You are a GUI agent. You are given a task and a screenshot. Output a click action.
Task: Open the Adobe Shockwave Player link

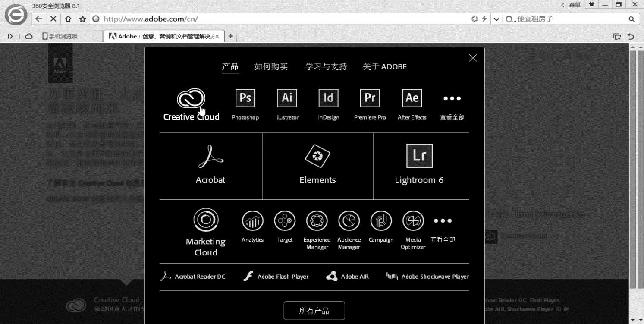(428, 277)
